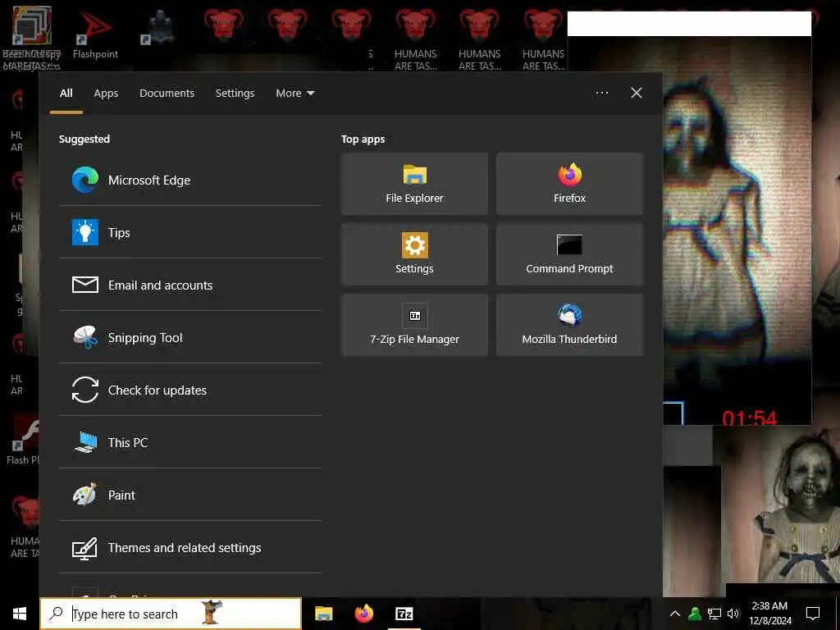The image size is (840, 630).
Task: Launch the Snipping Tool suggestion
Action: 190,337
